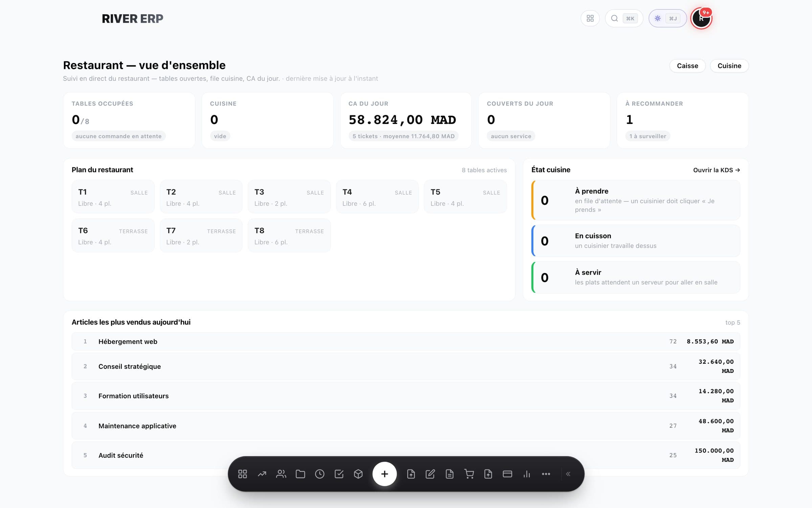Select table T1 in restaurant plan
This screenshot has height=508, width=812.
pyautogui.click(x=113, y=197)
